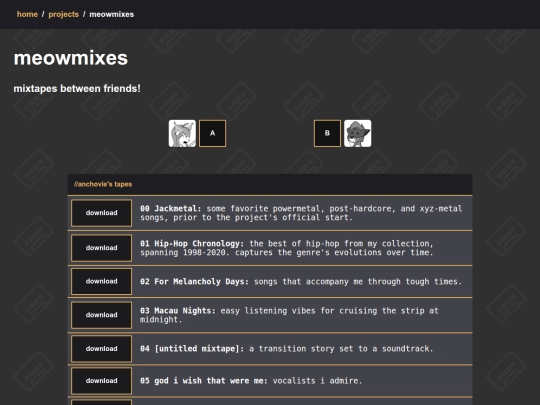Download the 01 Hip-Hop Chronology mixtape
This screenshot has width=540, height=405.
point(101,248)
